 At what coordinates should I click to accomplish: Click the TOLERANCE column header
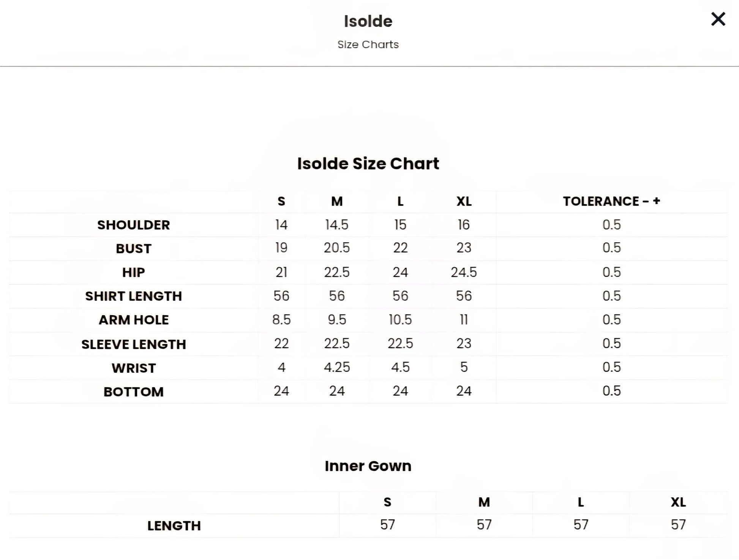coord(611,201)
